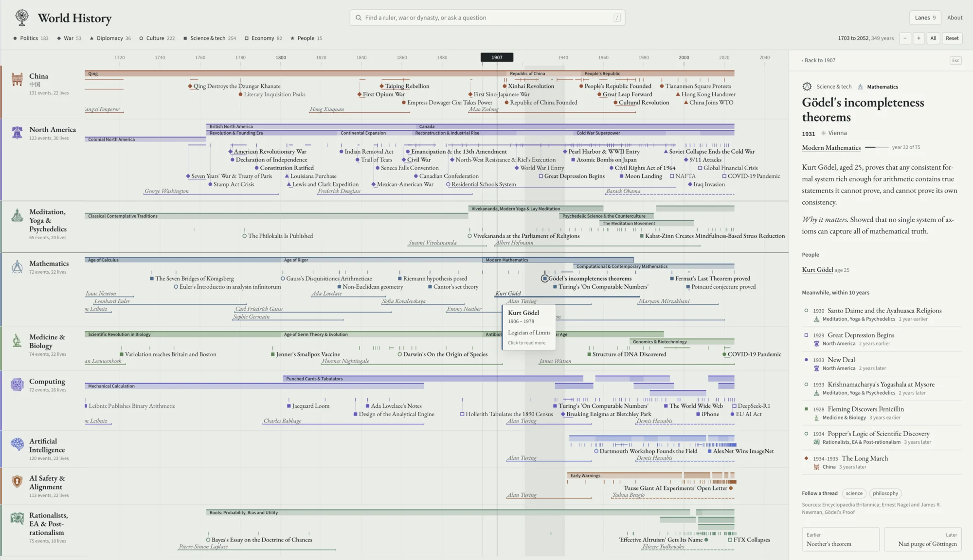Click the Meditation, Yoga & Psychedelics lane icon
Screen dimensions: 973x560
click(x=17, y=215)
